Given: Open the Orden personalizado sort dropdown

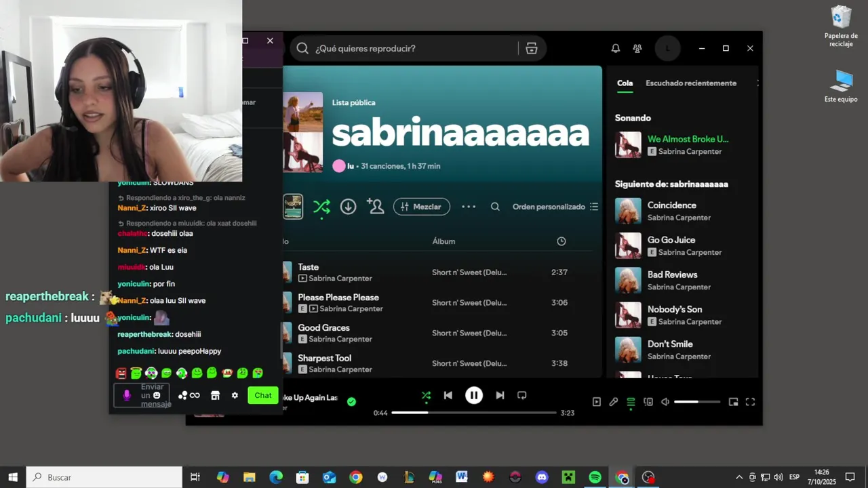Looking at the screenshot, I should tap(555, 207).
